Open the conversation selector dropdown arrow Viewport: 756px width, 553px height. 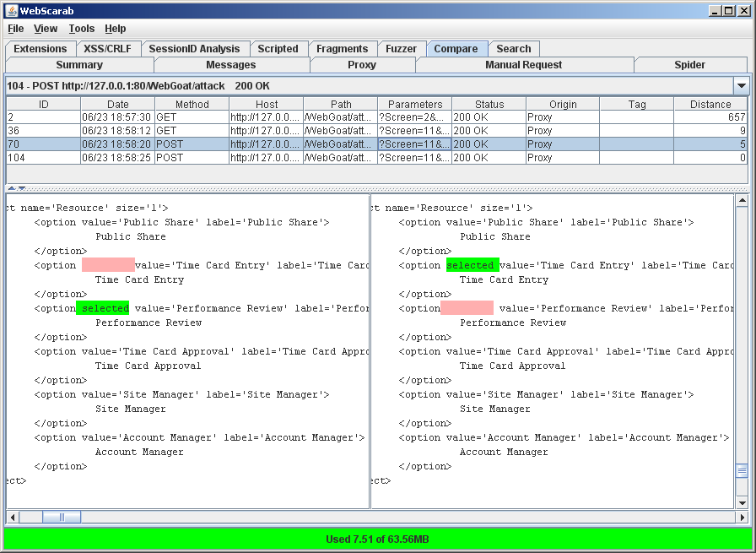tap(741, 86)
